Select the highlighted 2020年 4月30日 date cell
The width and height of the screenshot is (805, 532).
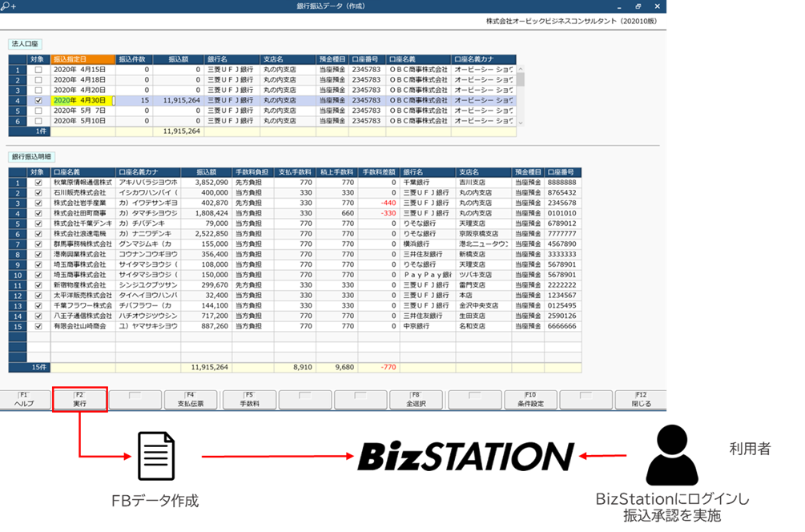(83, 101)
